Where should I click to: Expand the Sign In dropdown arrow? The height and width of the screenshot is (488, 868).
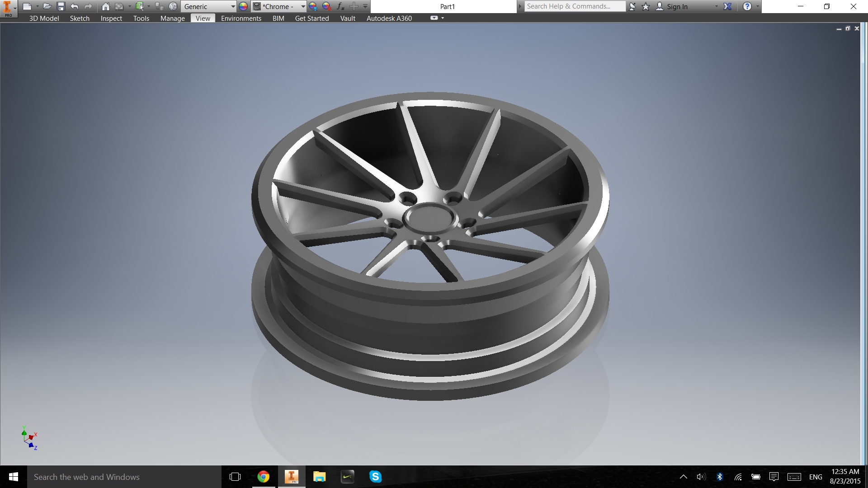point(716,6)
